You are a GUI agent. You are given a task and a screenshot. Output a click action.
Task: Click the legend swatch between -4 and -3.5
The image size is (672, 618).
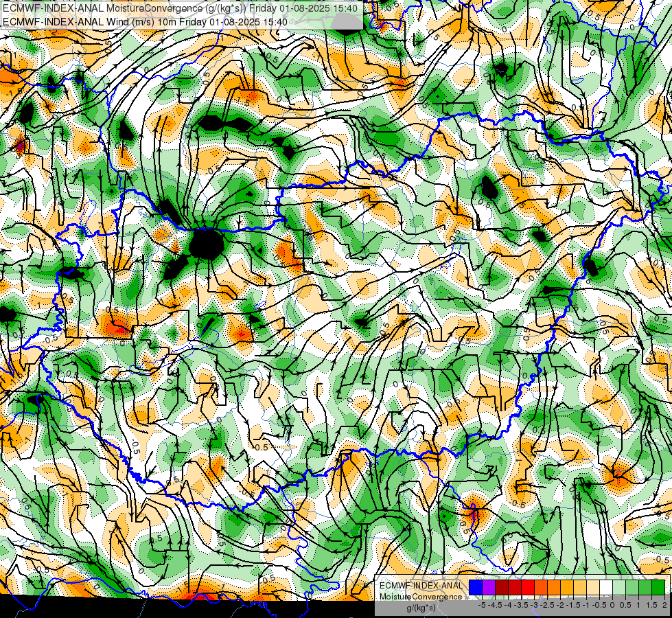pos(515,587)
